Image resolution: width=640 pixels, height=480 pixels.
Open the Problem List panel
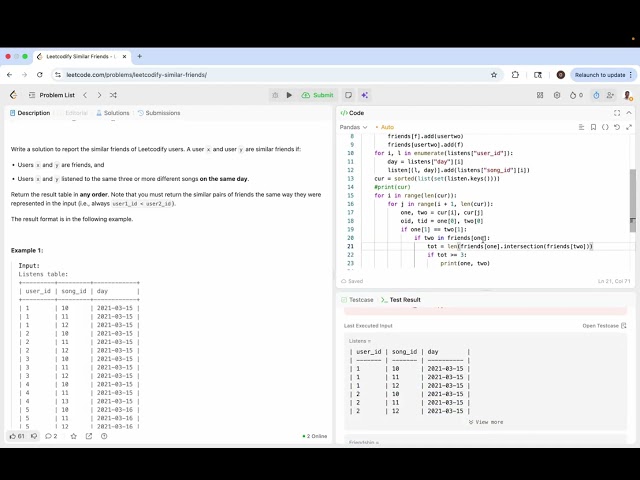point(52,95)
